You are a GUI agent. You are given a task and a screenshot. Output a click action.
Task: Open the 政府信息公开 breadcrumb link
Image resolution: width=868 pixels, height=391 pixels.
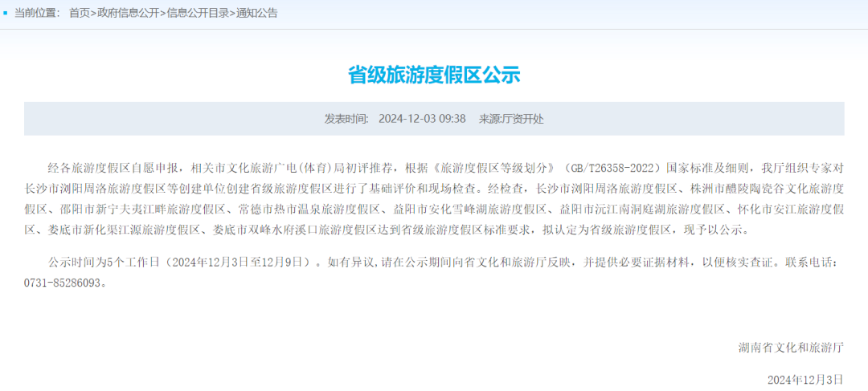129,14
